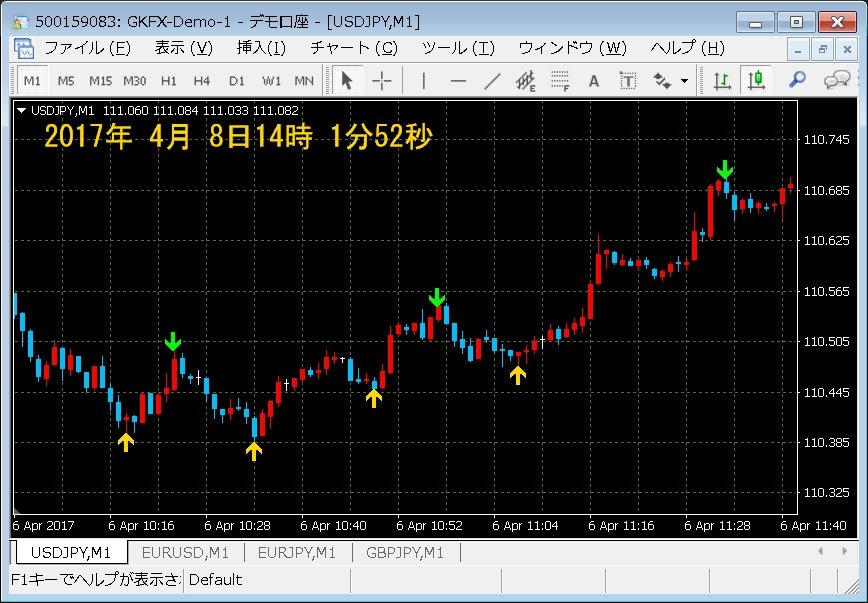The image size is (868, 603).
Task: Toggle the H1 timeframe button
Action: (169, 81)
